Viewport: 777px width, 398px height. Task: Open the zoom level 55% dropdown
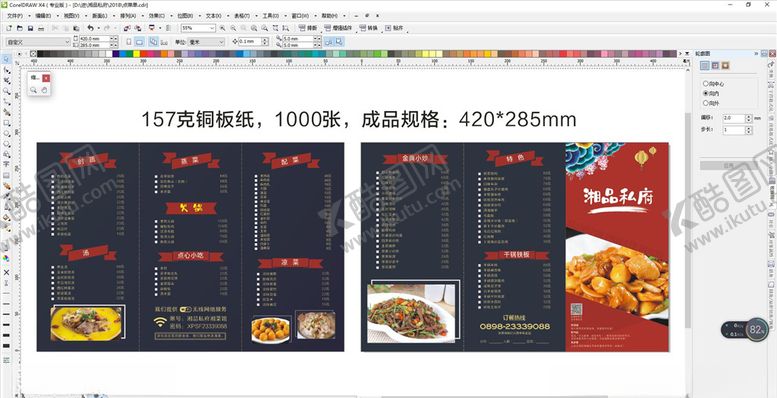coord(212,28)
